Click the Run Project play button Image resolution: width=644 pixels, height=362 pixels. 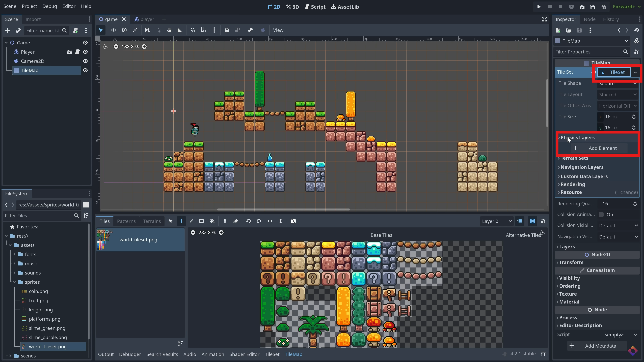(539, 7)
